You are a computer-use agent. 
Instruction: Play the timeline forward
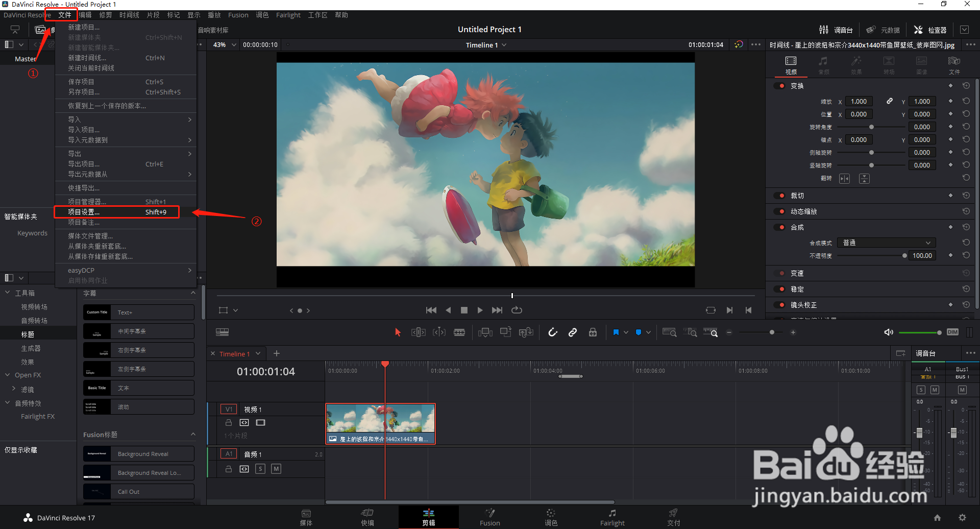(x=480, y=310)
